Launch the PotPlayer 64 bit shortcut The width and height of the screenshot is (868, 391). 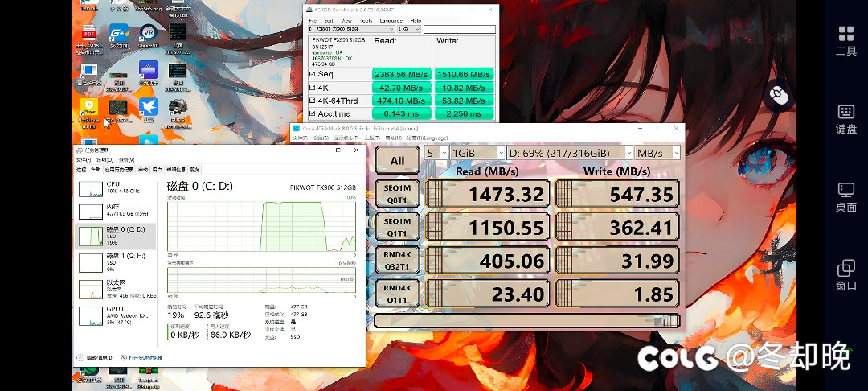(88, 107)
